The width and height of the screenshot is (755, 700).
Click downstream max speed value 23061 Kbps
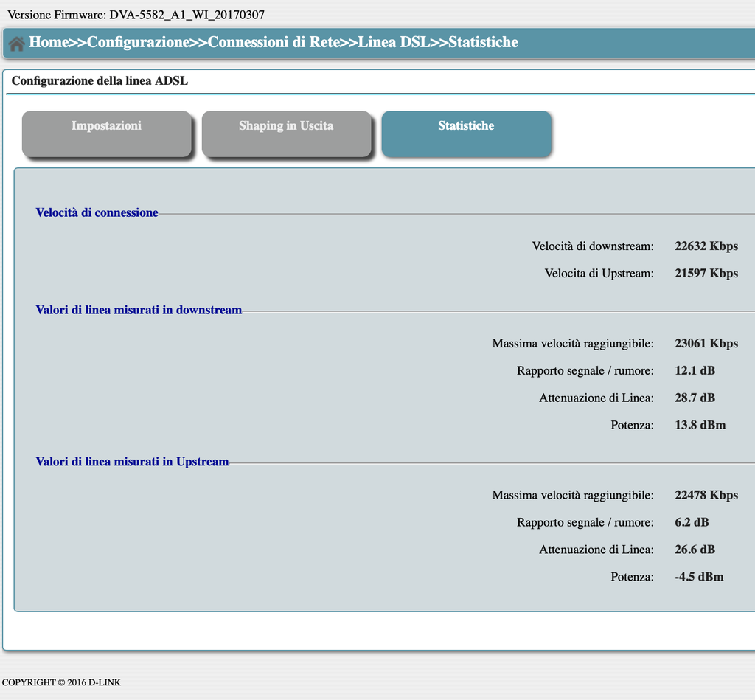point(706,344)
